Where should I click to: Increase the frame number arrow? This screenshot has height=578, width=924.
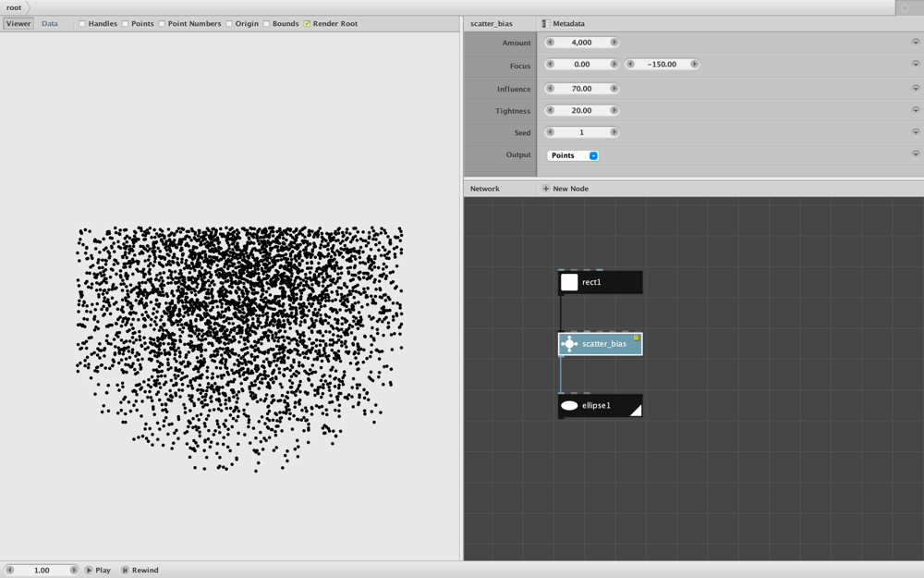tap(74, 571)
